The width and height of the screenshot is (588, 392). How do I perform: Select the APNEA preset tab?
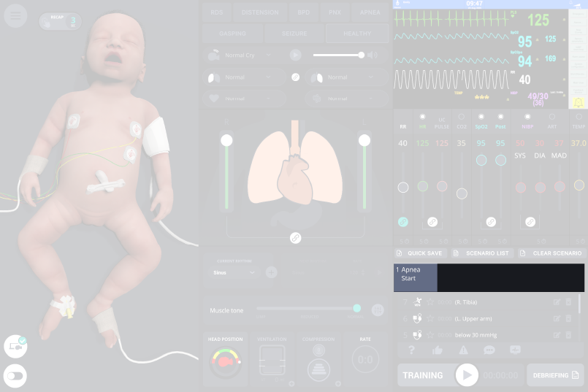(370, 12)
